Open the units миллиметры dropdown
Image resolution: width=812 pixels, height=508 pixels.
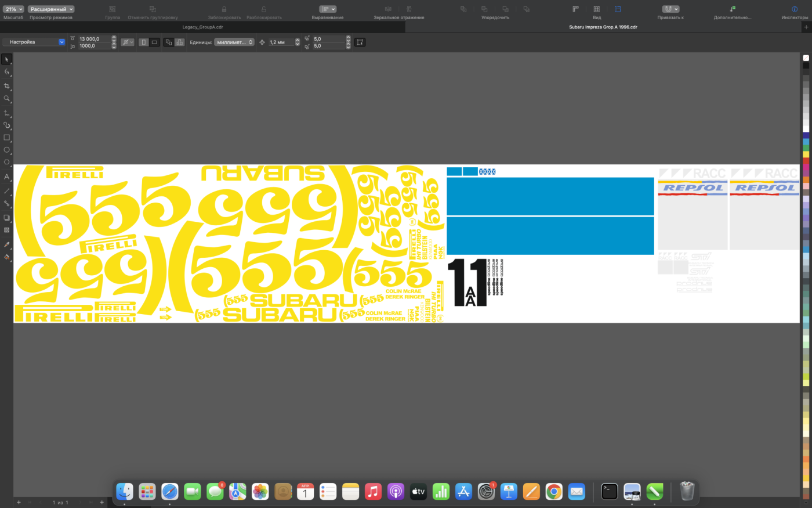[x=234, y=42]
